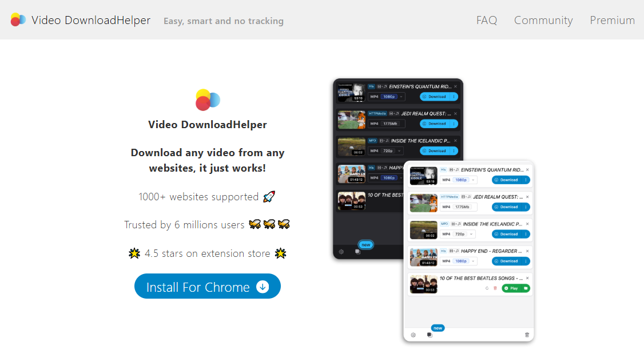Screen dimensions: 644x357
Task: Click Jedi Realm Quest fox thumbnail in the dark panel
Action: (351, 120)
